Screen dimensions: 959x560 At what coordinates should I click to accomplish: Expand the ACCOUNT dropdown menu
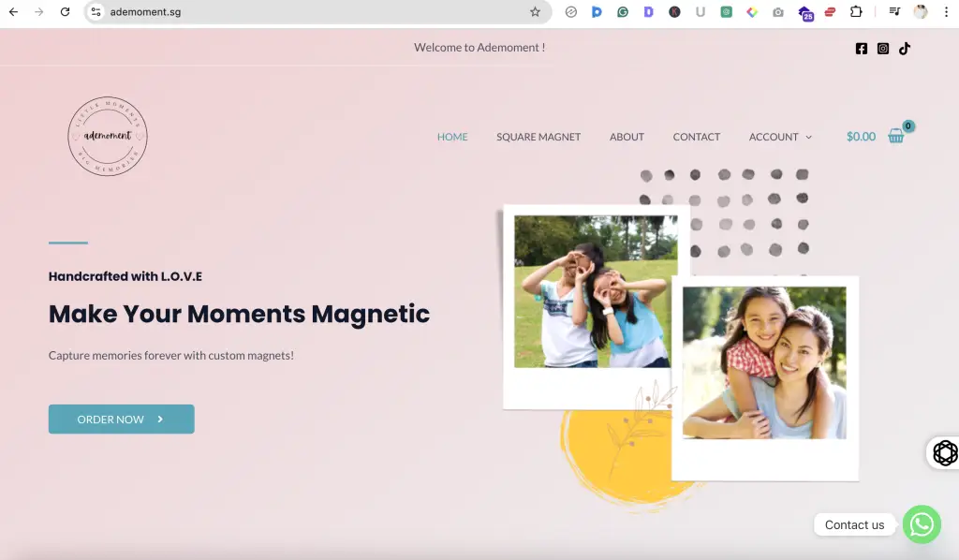[780, 137]
